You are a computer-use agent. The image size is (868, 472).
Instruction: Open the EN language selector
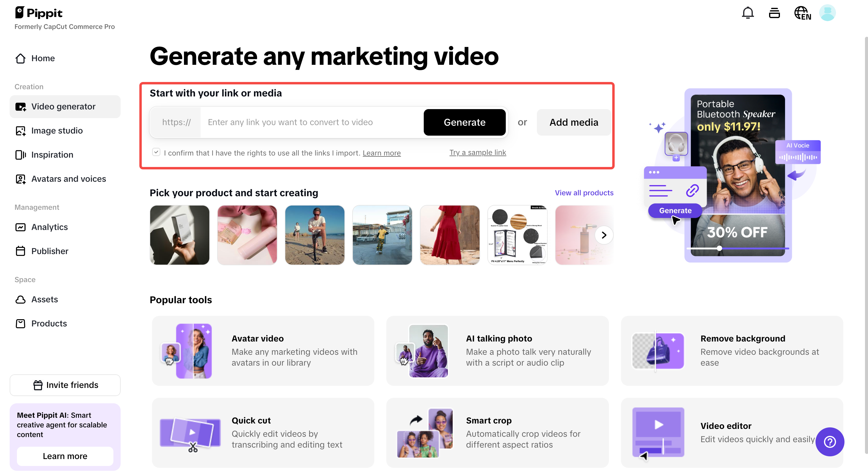(x=802, y=14)
